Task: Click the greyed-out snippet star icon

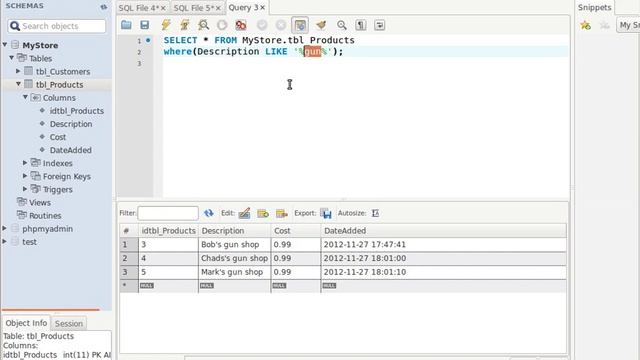Action: point(604,25)
